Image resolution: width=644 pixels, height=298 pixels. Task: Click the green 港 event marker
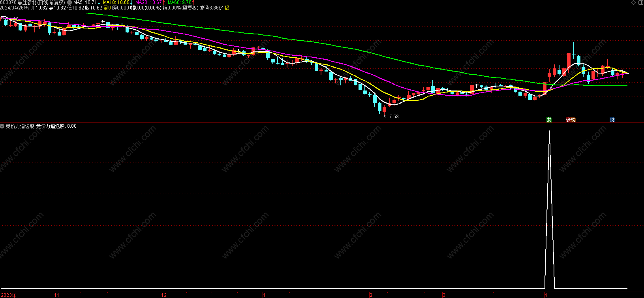tap(549, 119)
